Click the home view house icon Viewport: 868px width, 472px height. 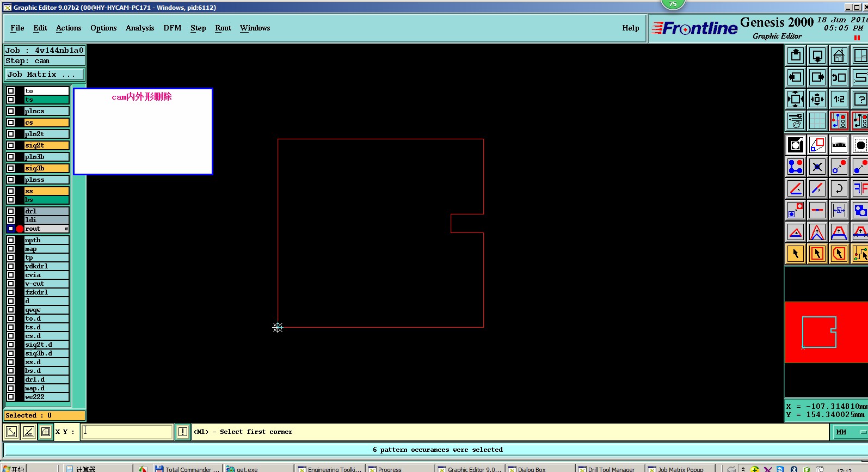tap(839, 56)
